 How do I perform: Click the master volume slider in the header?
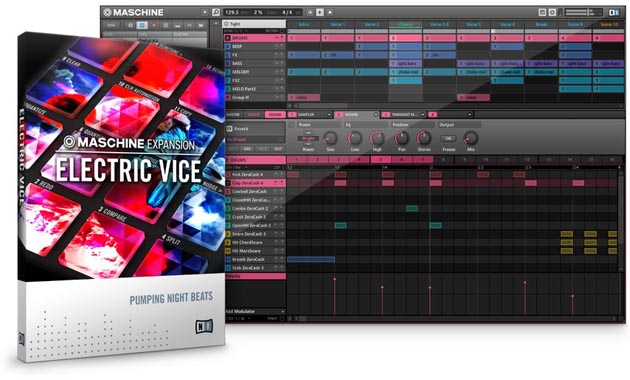[584, 13]
